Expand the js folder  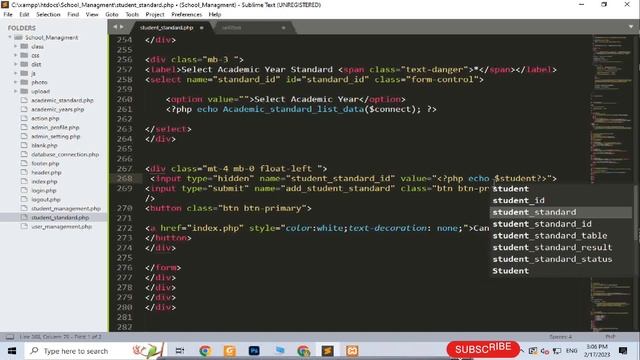(x=16, y=73)
